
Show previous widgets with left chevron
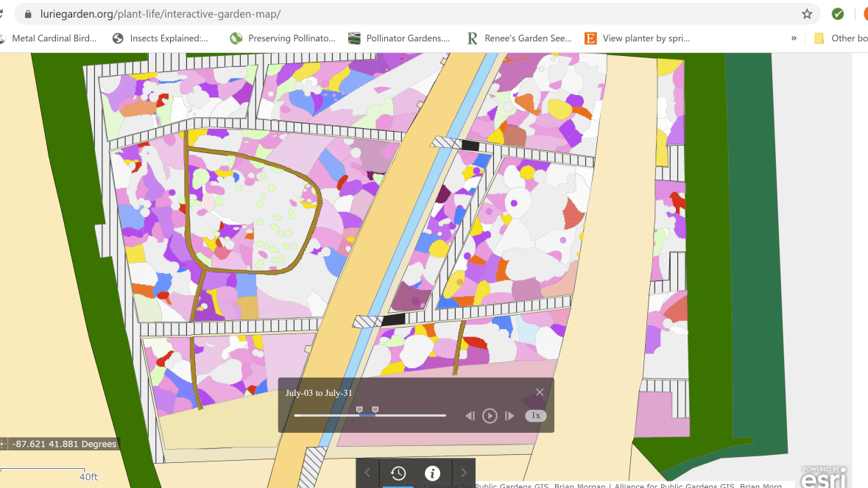(x=367, y=473)
